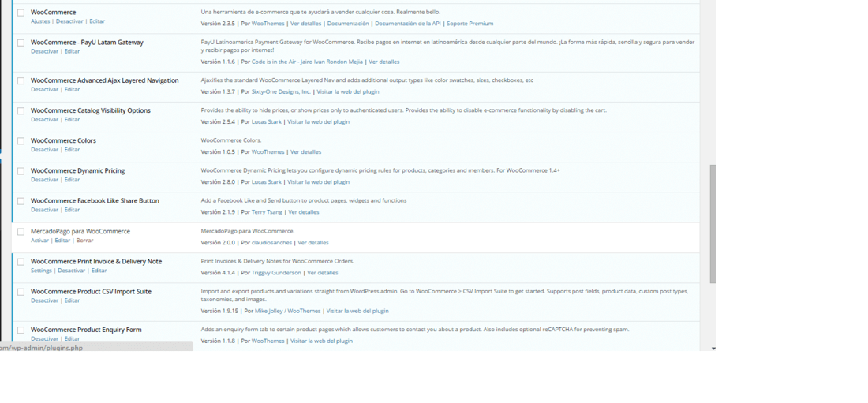Viewport: 868px width, 403px height.
Task: View Ver detalles for PayU Latam Gateway
Action: click(x=384, y=62)
